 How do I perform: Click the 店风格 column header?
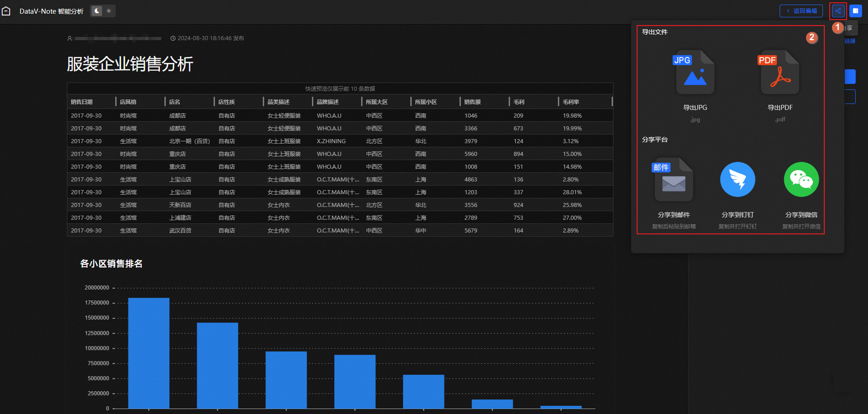[x=128, y=102]
